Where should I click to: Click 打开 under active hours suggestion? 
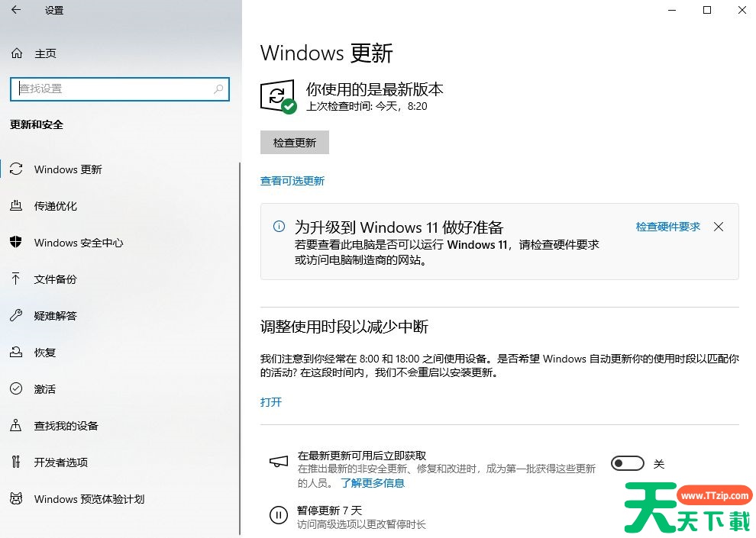[271, 402]
